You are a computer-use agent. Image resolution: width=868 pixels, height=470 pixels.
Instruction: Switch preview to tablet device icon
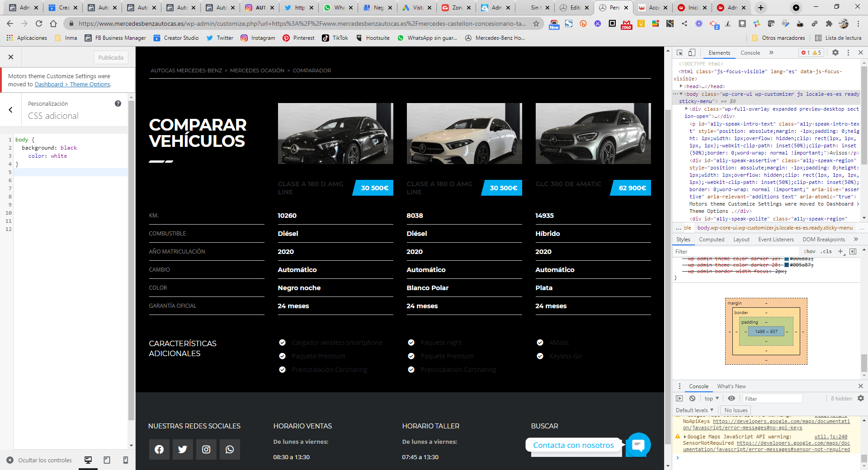pyautogui.click(x=107, y=460)
